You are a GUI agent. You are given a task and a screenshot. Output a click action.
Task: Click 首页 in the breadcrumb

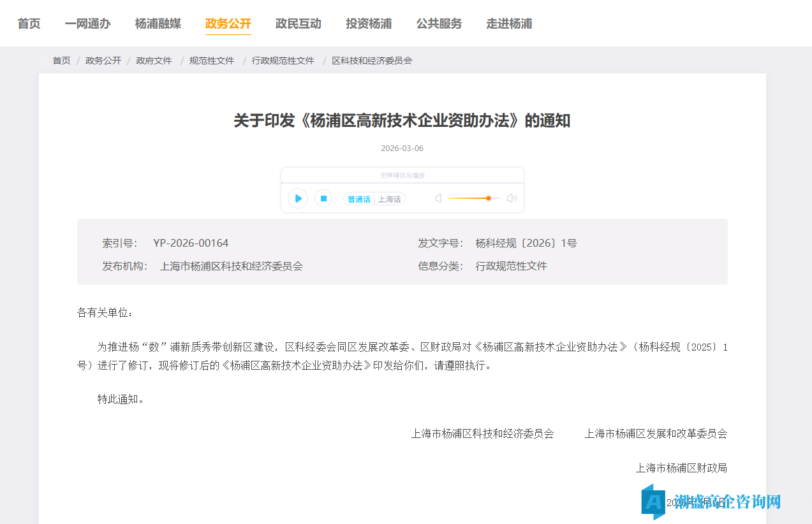point(61,61)
